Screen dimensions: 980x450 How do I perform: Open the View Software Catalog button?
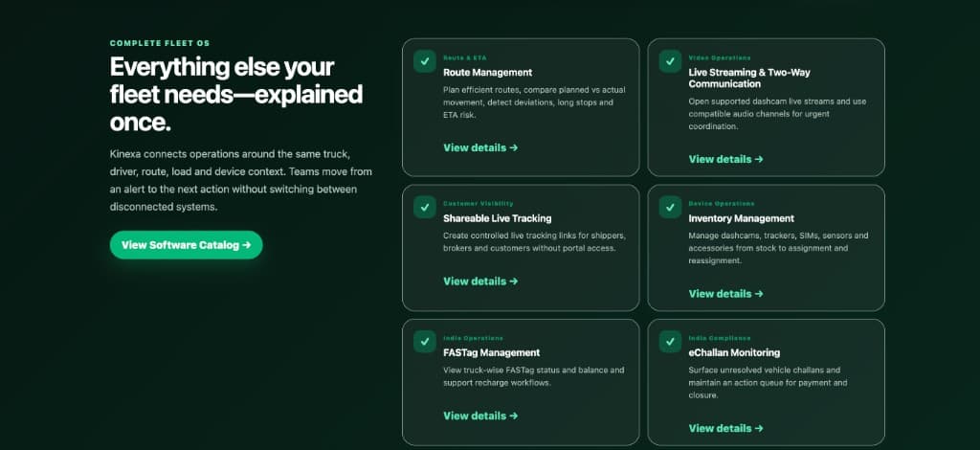[x=187, y=245]
